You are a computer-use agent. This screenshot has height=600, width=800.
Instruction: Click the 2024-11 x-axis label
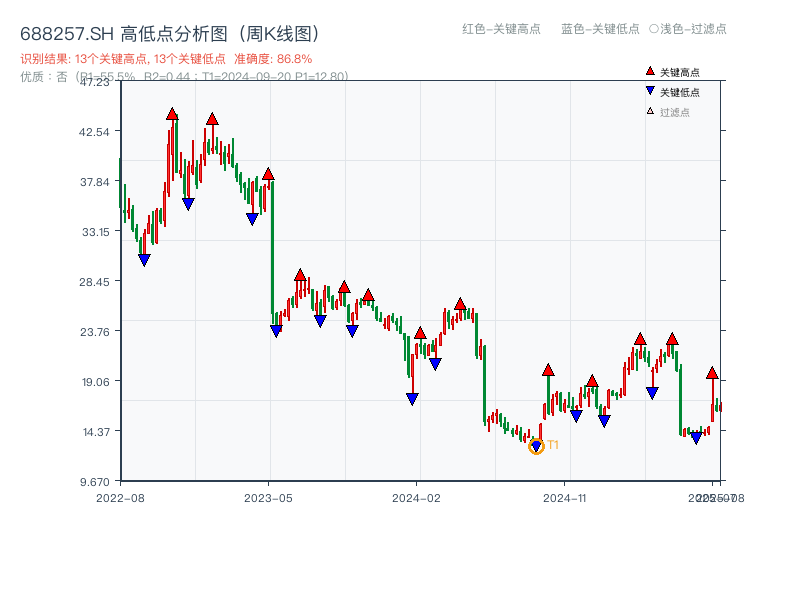(x=564, y=497)
